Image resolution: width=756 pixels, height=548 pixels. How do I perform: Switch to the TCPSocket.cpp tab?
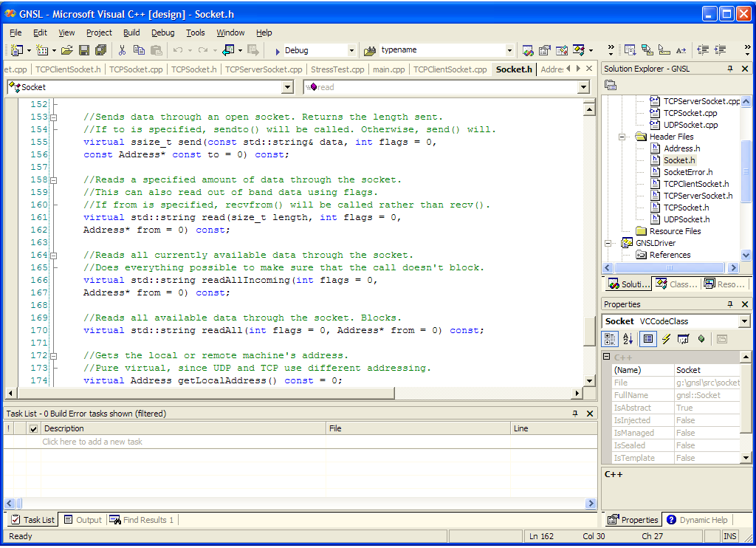coord(136,69)
